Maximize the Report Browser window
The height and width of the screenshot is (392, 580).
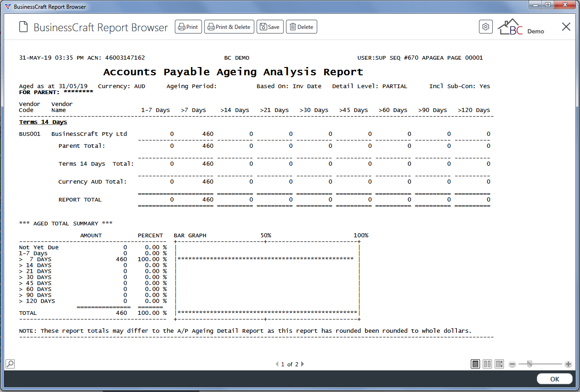(547, 5)
